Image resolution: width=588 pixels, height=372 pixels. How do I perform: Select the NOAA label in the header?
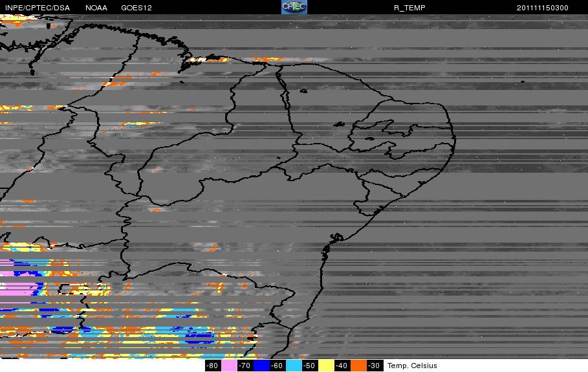click(x=96, y=8)
